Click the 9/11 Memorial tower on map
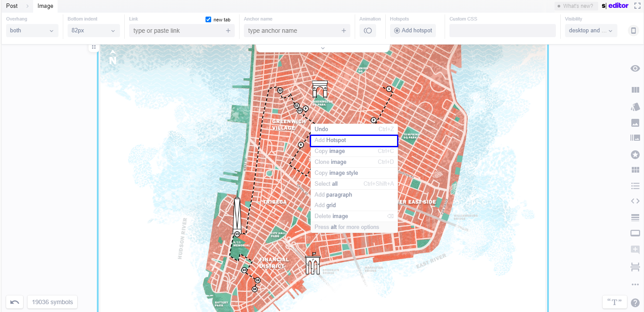Screen dimensions: 644x312 (237, 214)
